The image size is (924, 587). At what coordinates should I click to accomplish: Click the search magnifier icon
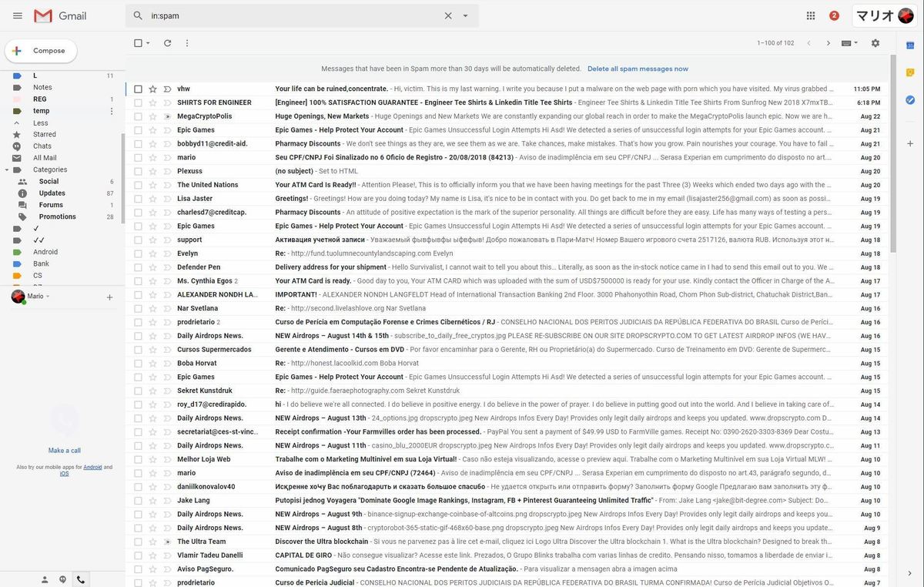coord(138,15)
